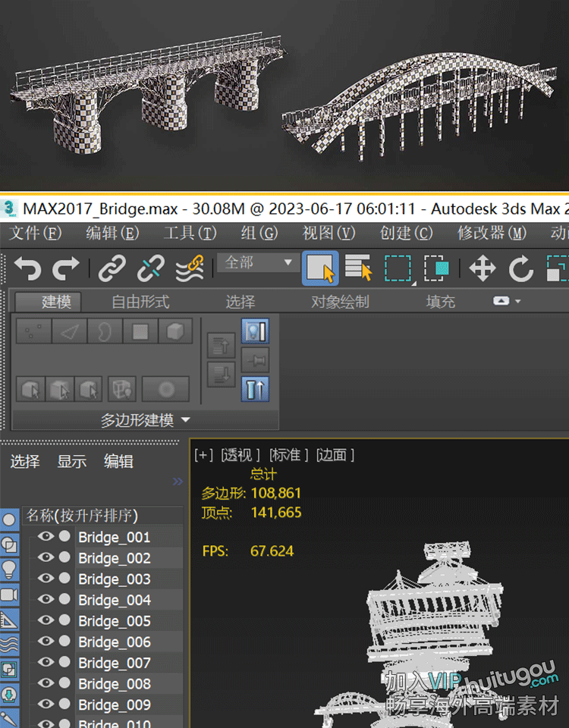Expand the scene explorer double-chevron arrow

[178, 481]
